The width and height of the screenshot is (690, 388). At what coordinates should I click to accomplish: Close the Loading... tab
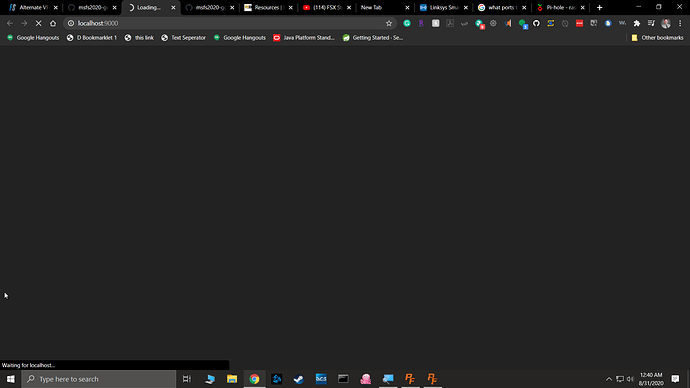(173, 7)
